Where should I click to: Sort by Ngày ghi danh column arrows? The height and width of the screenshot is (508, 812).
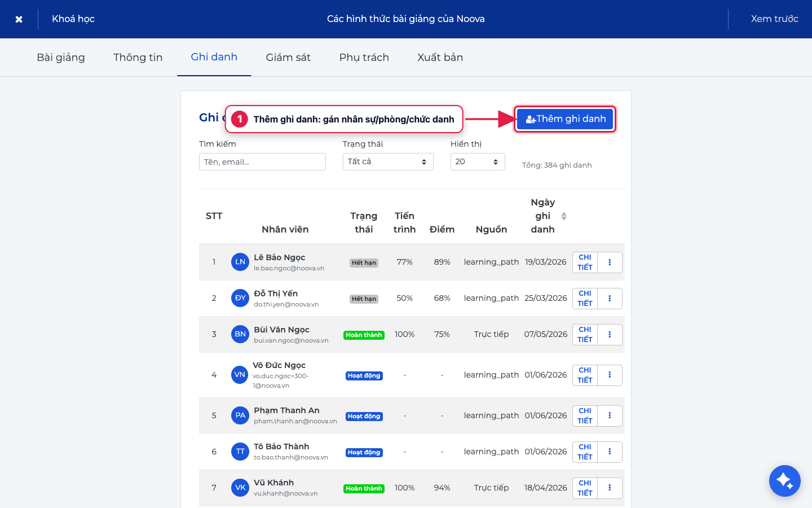pos(564,216)
